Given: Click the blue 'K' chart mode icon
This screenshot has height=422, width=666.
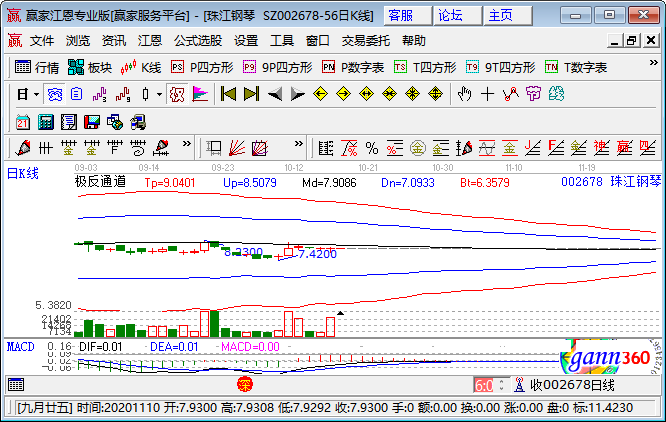Looking at the screenshot, I should [x=55, y=94].
